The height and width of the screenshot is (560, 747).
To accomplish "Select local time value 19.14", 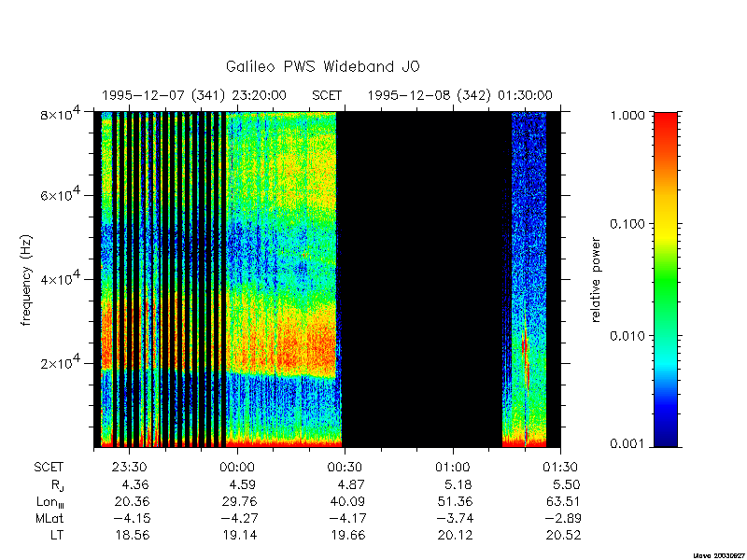I will coord(240,535).
